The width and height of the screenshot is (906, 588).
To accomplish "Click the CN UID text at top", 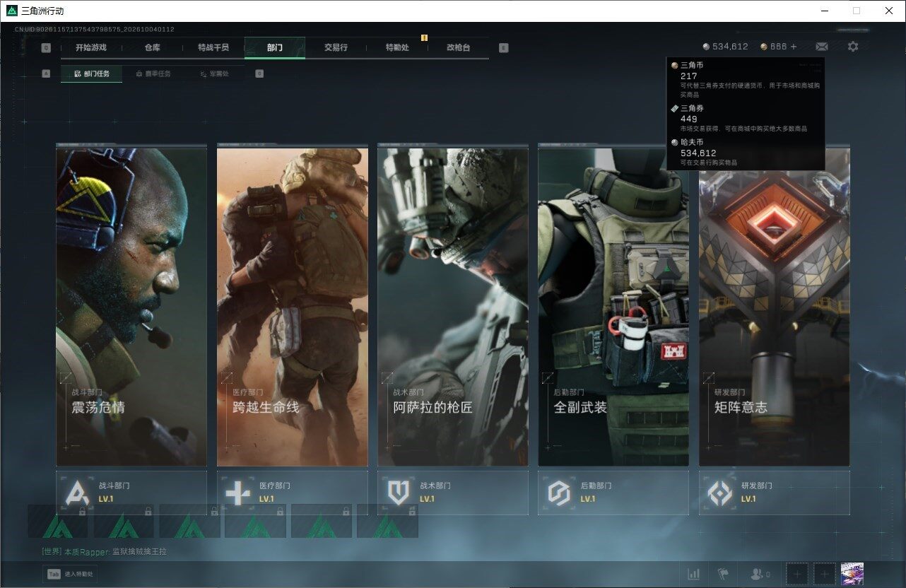I will 95,30.
